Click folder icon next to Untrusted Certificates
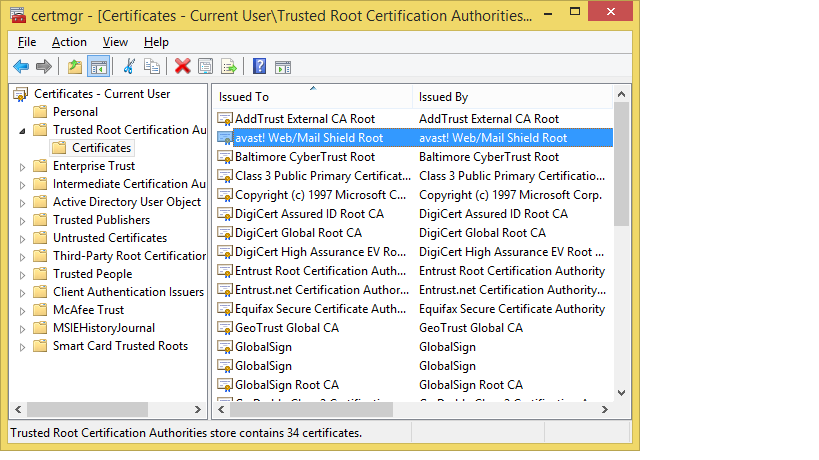This screenshot has width=819, height=460. pos(40,238)
